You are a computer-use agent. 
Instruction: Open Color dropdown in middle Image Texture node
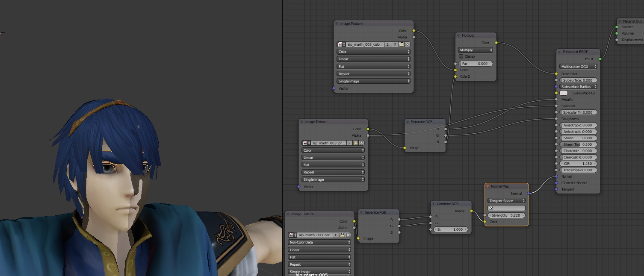[x=333, y=150]
